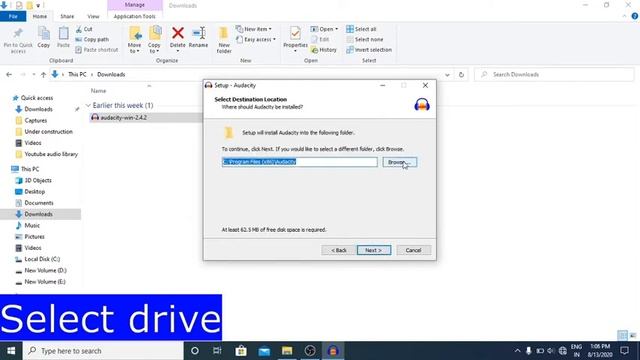Click the install path text field
Viewport: 640px width, 360px height.
coord(300,162)
